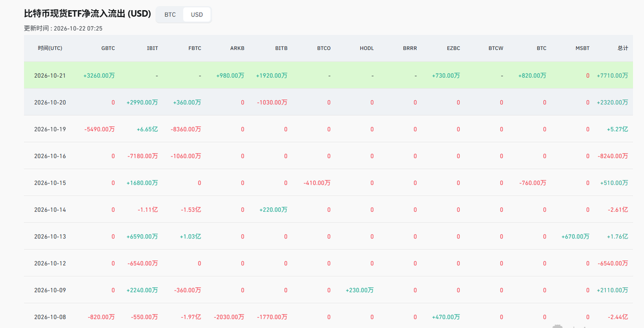Click the IBIT column header
Screen dimensions: 644x328
(152, 48)
